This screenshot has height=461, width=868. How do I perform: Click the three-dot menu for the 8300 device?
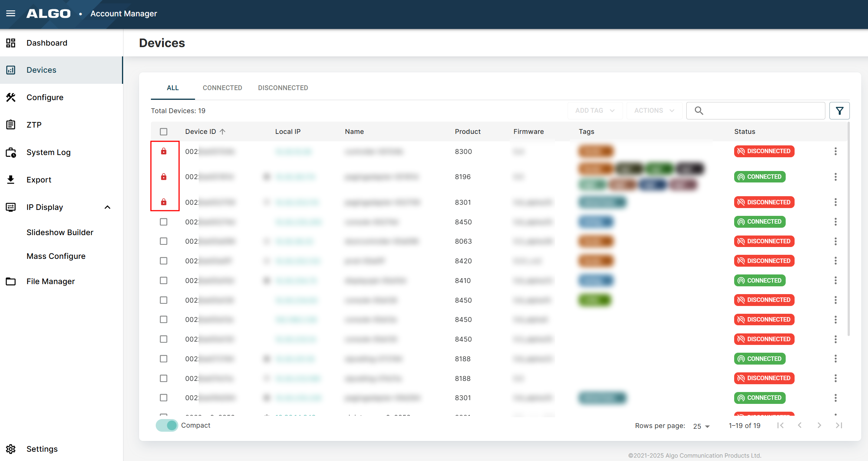pos(835,151)
